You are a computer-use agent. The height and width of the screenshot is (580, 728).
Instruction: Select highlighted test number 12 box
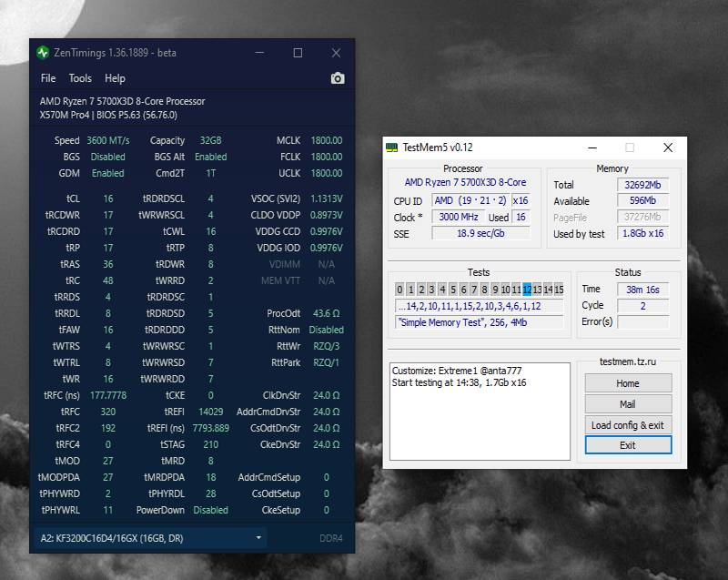click(x=527, y=290)
